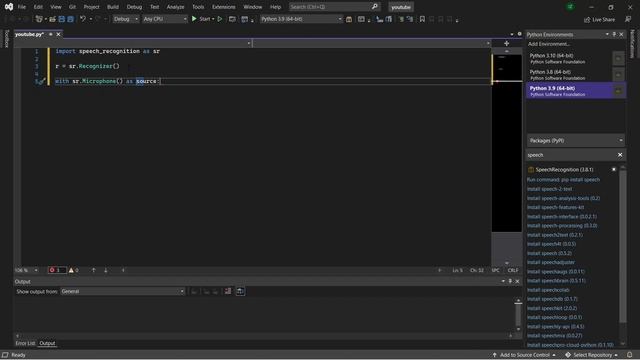Open Packages (PyPI) dropdown
Screen dimensions: 640x360
[576, 140]
